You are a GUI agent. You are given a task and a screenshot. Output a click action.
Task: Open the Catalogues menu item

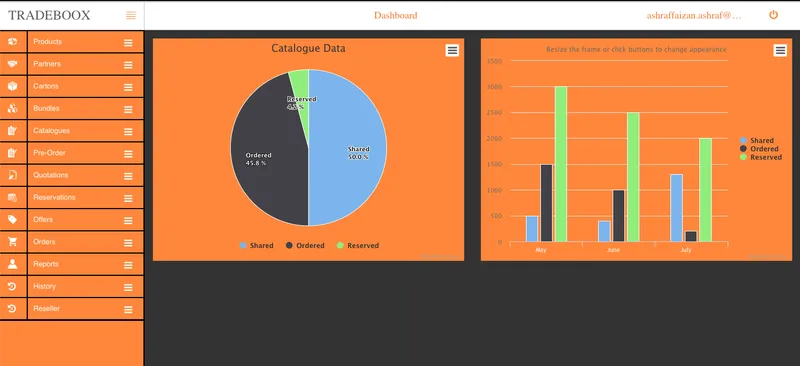[52, 131]
